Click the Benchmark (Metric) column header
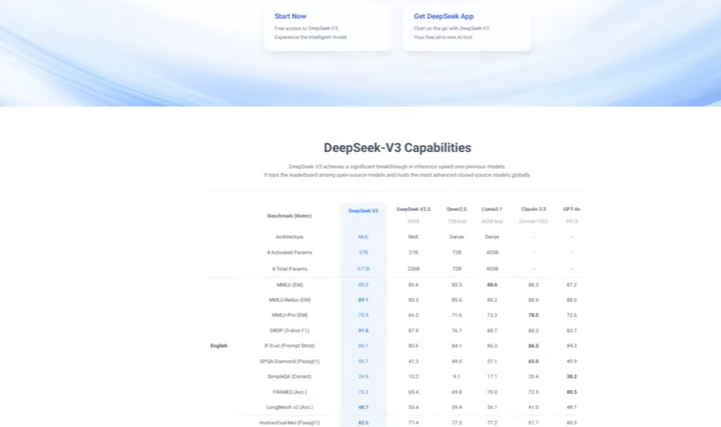 click(290, 216)
